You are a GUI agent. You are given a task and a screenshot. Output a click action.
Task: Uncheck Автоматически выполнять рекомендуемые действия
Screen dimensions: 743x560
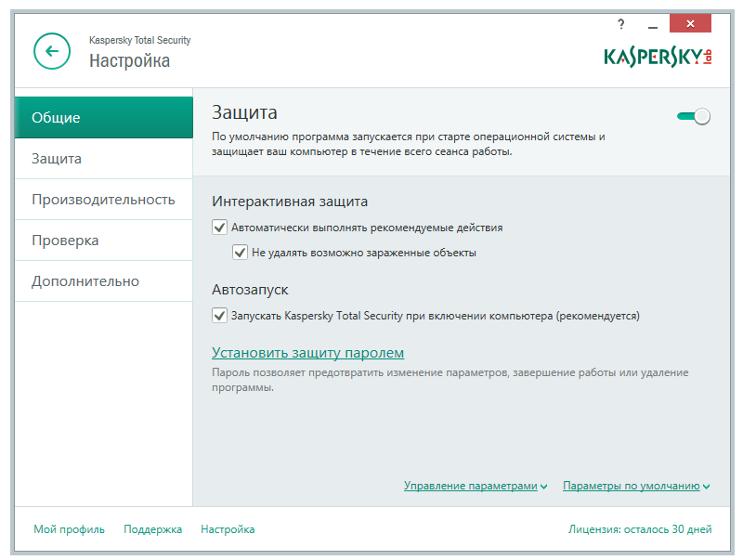(219, 228)
